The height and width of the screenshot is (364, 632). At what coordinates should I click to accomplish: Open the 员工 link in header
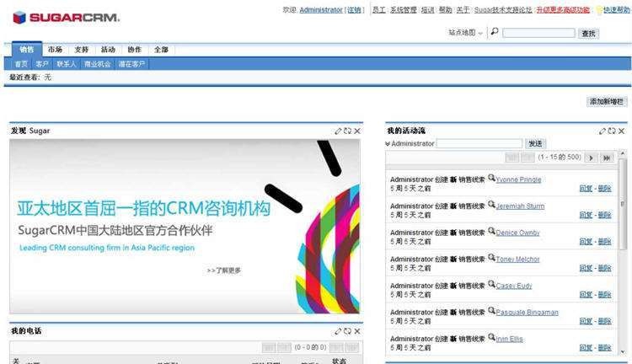coord(379,10)
